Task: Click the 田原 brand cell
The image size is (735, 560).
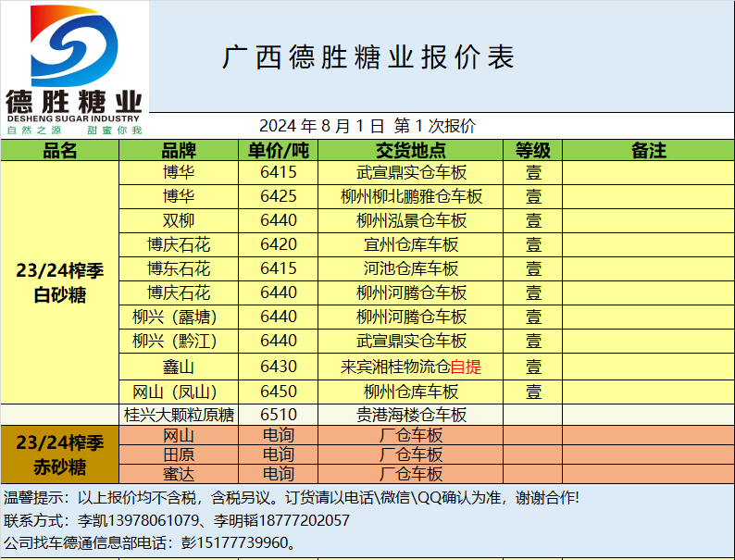Action: [x=179, y=454]
